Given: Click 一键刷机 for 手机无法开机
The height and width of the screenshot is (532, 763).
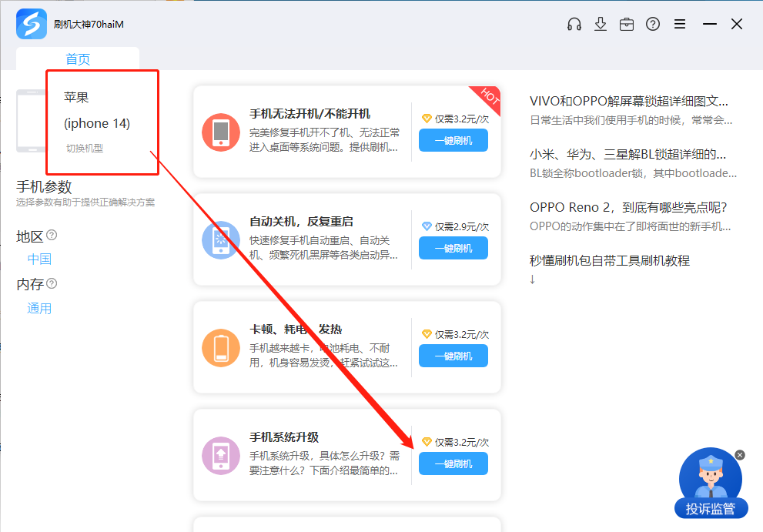Looking at the screenshot, I should tap(453, 141).
